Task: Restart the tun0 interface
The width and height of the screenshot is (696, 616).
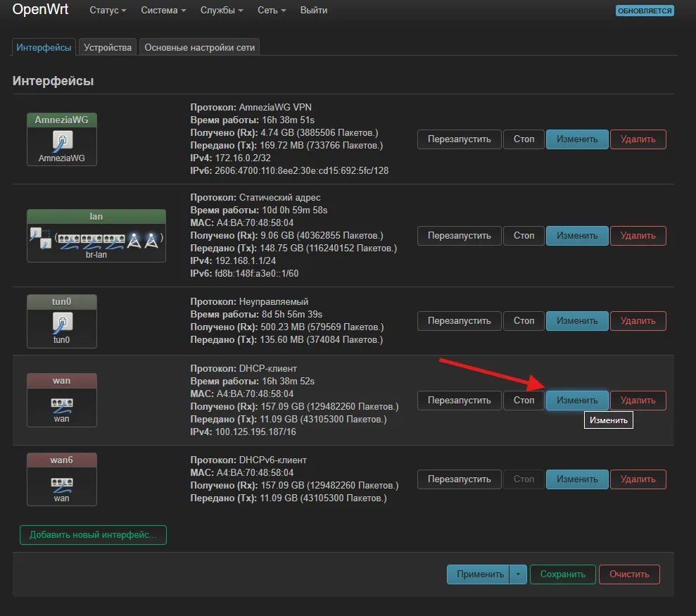Action: [x=459, y=321]
